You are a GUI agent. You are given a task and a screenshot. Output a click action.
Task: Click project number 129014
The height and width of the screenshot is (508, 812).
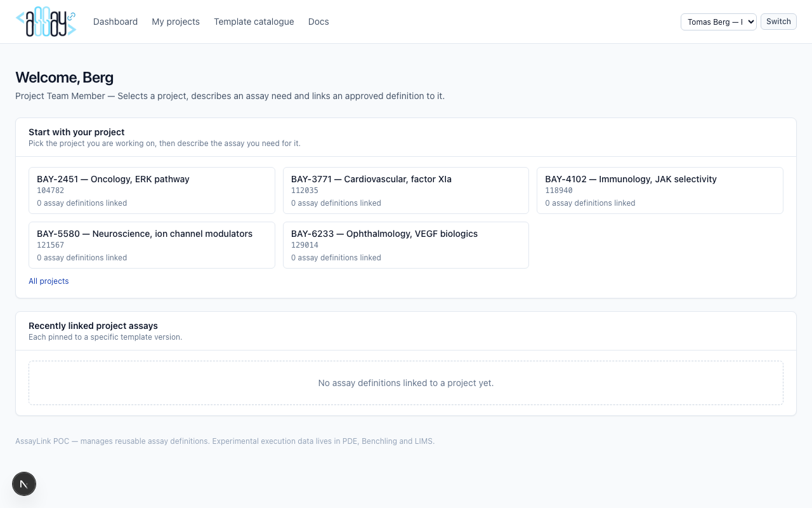coord(304,245)
